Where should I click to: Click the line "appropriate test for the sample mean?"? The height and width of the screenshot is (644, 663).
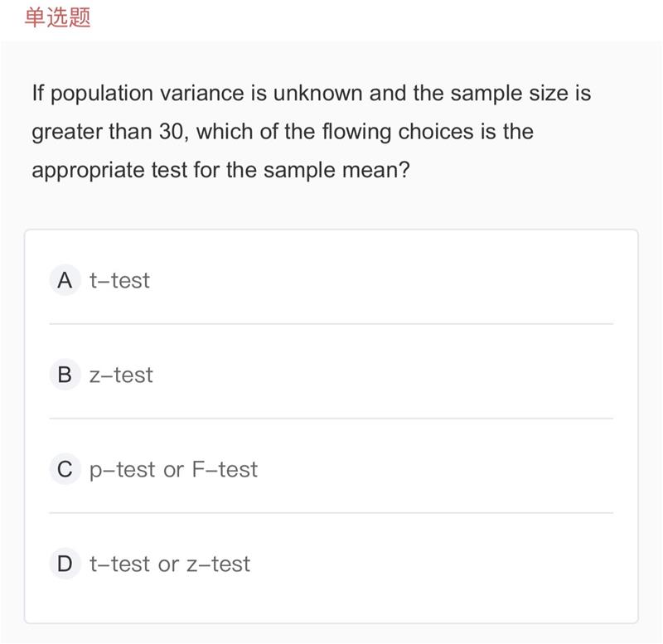click(221, 171)
